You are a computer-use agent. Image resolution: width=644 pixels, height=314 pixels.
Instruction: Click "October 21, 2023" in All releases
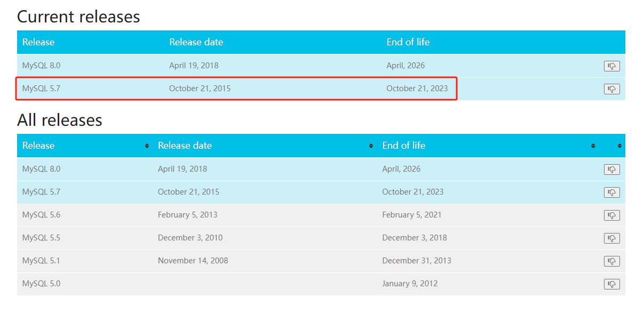413,192
